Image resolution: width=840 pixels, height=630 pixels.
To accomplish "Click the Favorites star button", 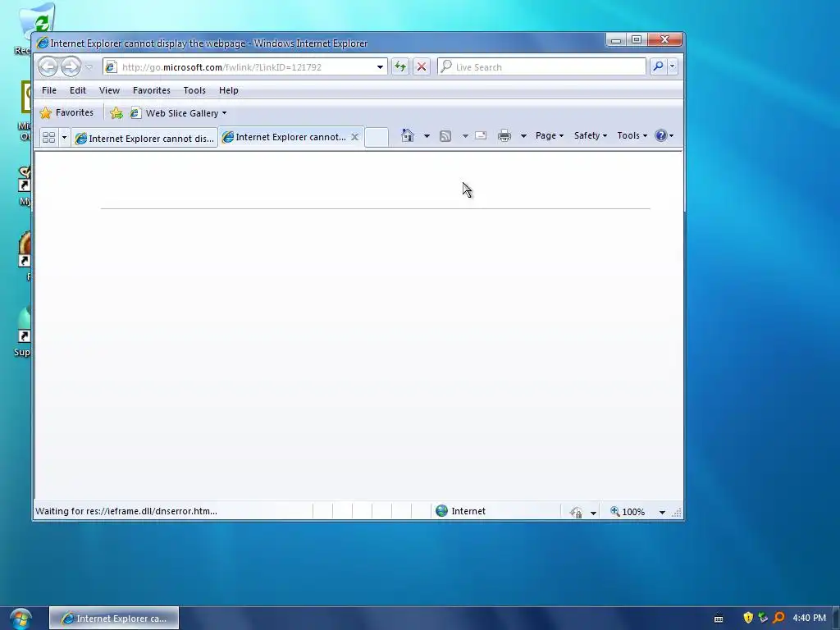I will [67, 112].
